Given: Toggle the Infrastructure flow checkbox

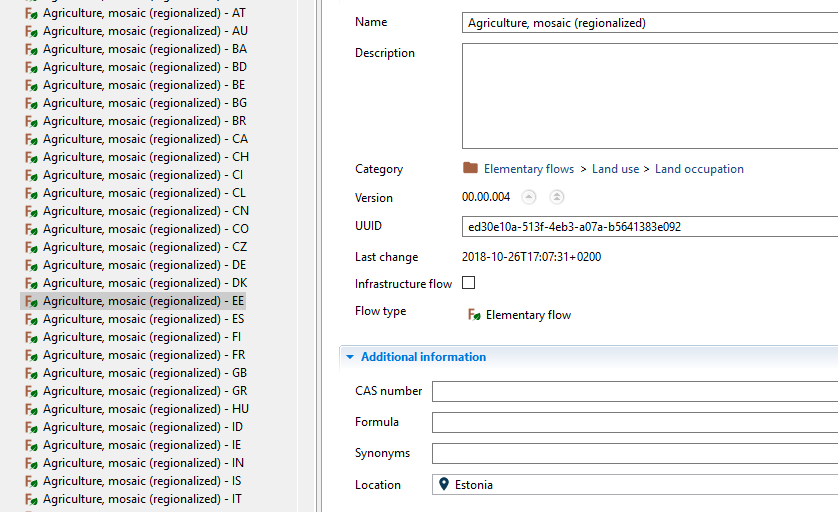Looking at the screenshot, I should tap(468, 283).
